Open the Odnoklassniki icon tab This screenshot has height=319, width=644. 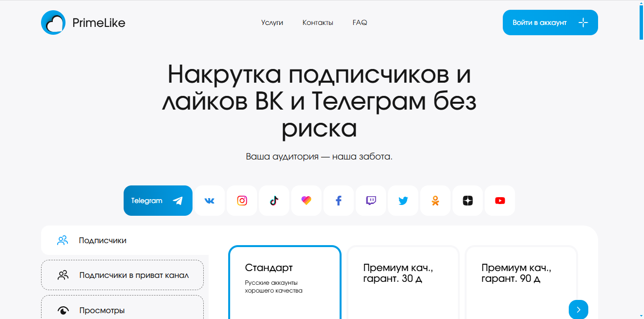[435, 201]
